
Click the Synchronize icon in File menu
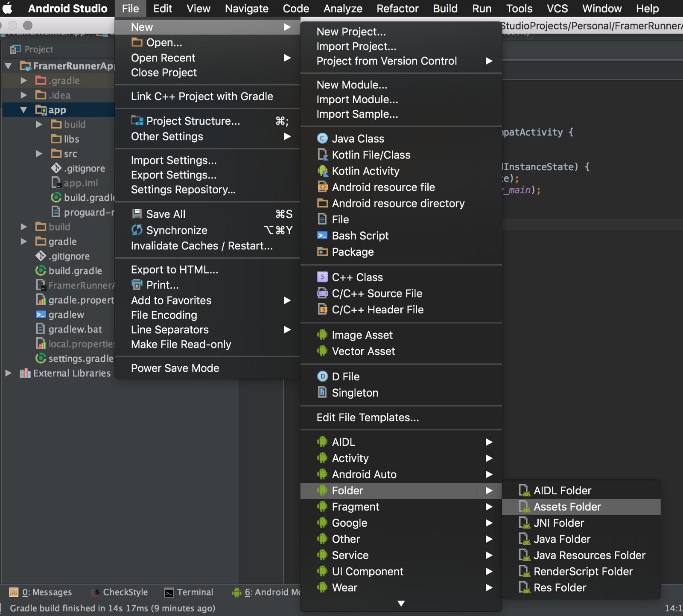pyautogui.click(x=137, y=231)
